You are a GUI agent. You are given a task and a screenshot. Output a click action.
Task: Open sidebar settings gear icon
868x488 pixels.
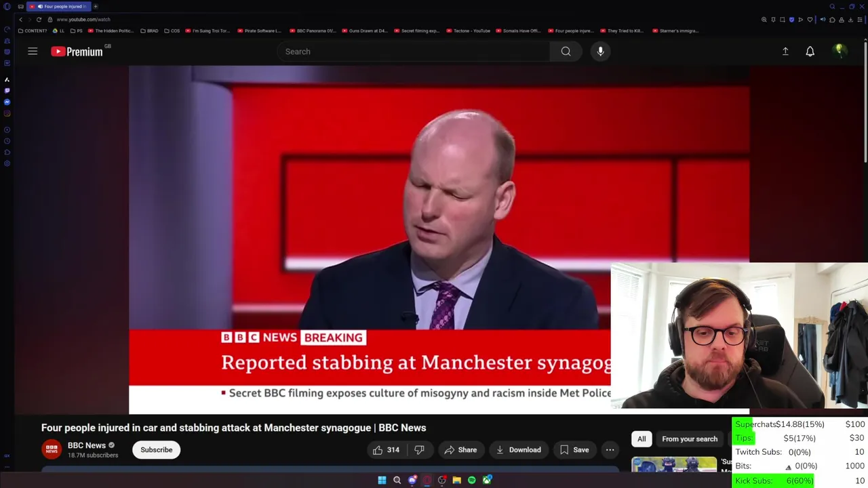coord(7,163)
